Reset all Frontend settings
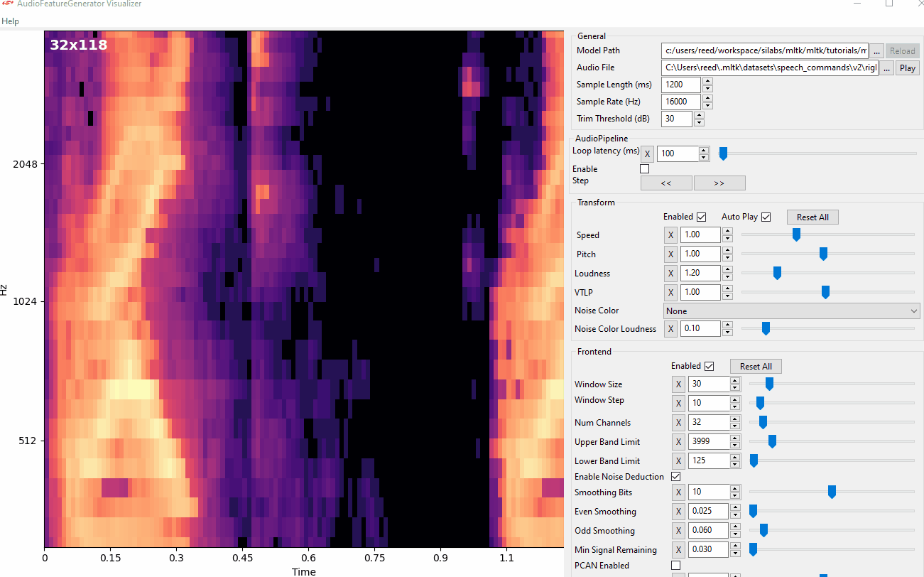924x577 pixels. pos(755,366)
